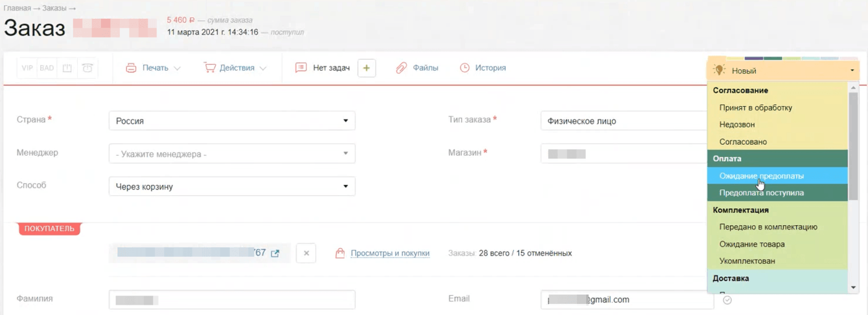
Task: Open order История clock icon
Action: coord(464,68)
